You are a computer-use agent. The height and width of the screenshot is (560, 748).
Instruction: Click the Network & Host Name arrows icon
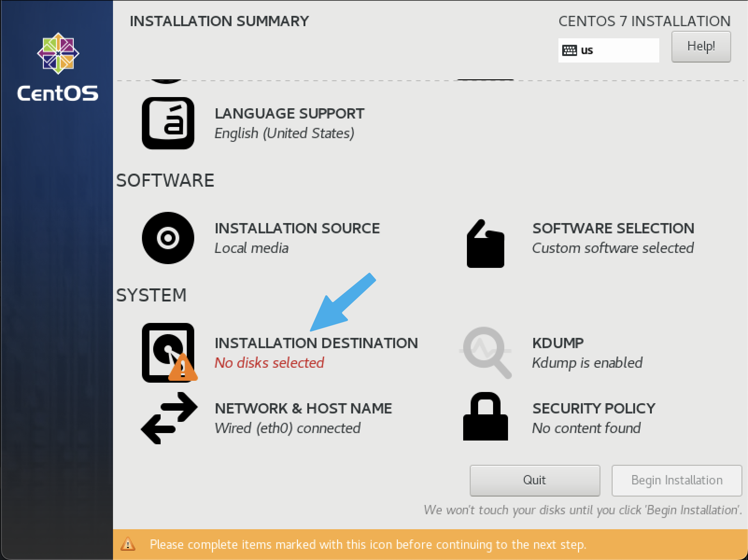click(x=168, y=418)
